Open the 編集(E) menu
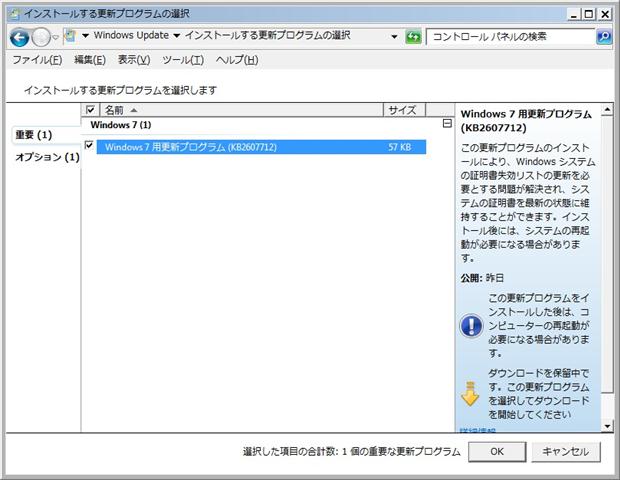620x480 pixels. pos(90,60)
